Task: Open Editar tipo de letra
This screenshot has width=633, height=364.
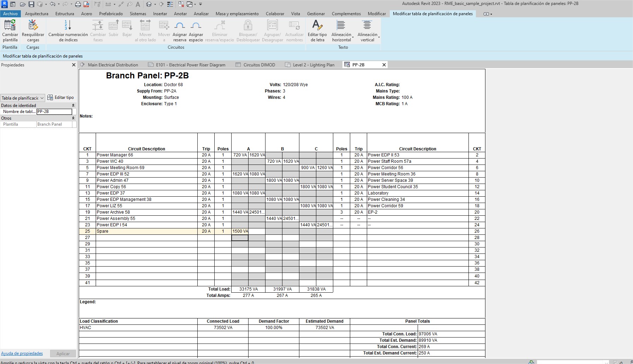Action: coord(317,31)
